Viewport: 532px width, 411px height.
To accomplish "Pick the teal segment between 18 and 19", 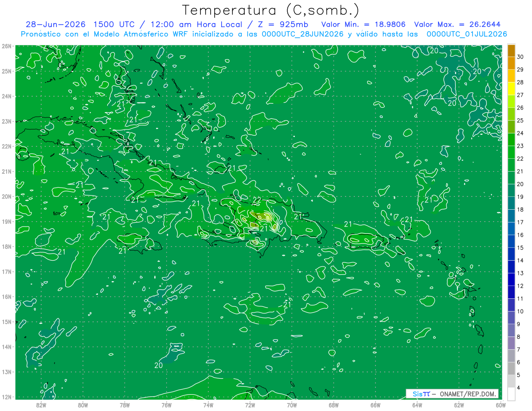I will point(511,203).
